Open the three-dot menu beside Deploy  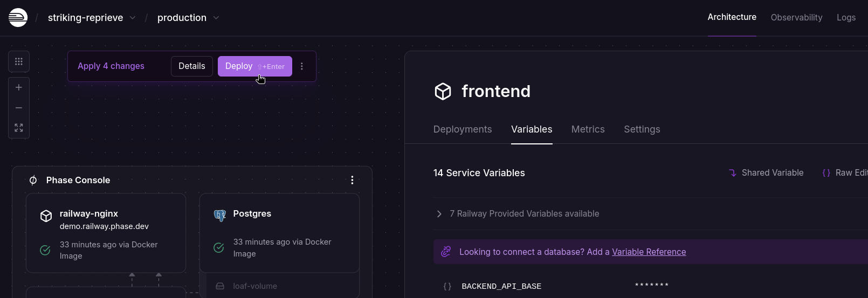coord(302,66)
